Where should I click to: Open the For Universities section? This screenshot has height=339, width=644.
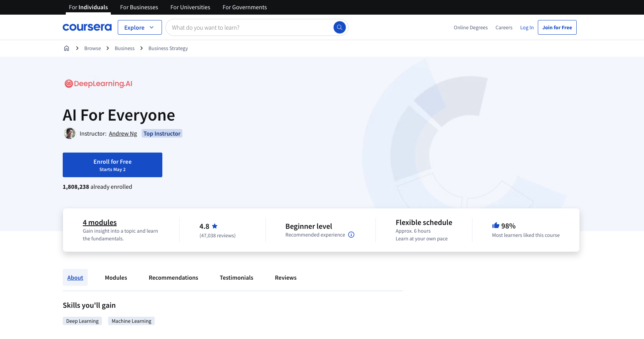(x=190, y=7)
